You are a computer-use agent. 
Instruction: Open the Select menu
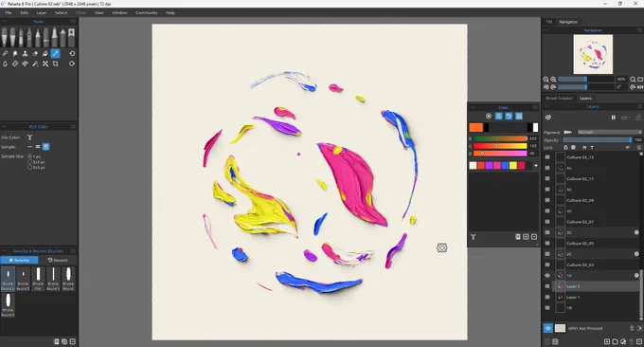(x=62, y=12)
